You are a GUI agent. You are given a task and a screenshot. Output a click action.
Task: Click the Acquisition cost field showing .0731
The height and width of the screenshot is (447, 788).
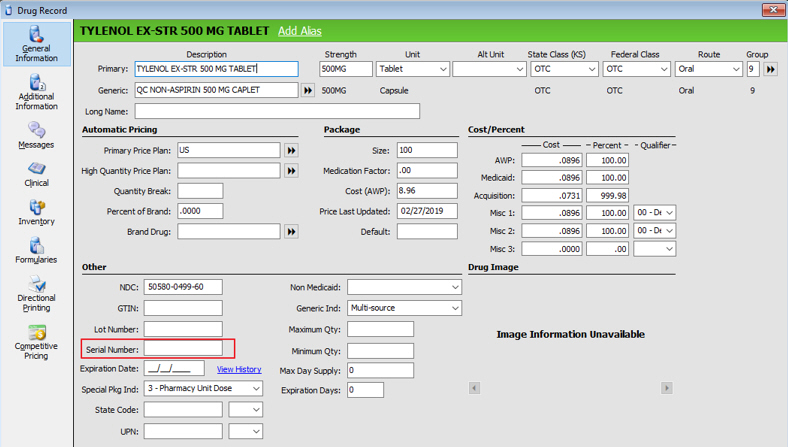pyautogui.click(x=552, y=196)
